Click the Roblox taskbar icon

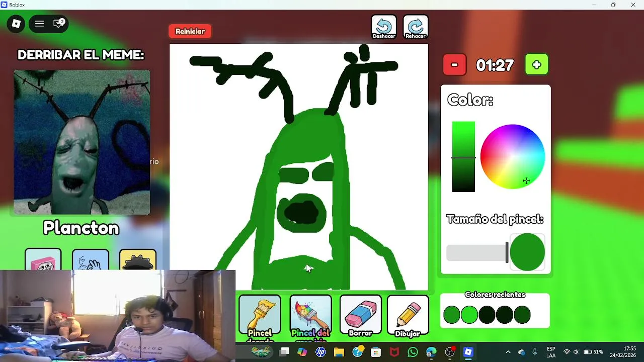(468, 352)
